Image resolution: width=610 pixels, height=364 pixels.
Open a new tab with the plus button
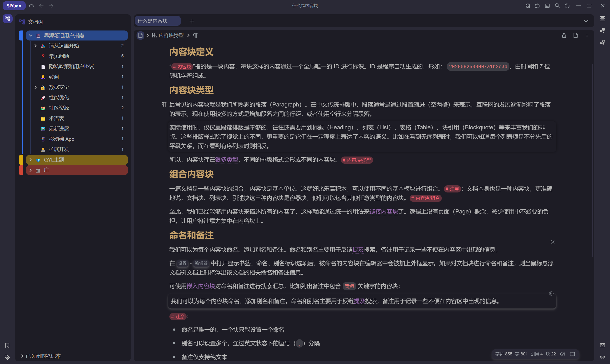tap(192, 21)
